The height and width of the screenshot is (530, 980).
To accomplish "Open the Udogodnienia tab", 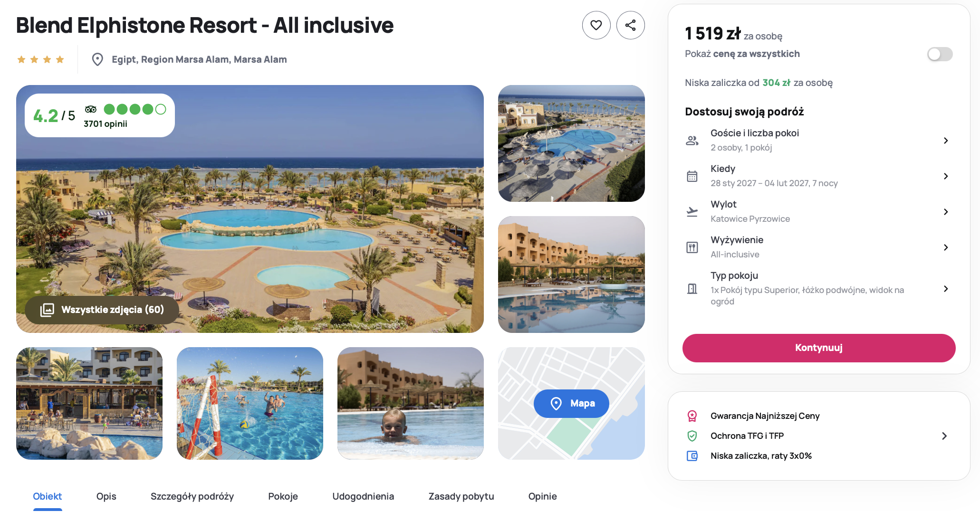I will (x=363, y=496).
